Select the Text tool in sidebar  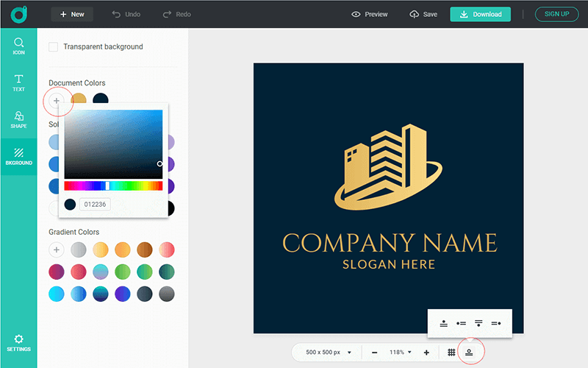point(18,82)
